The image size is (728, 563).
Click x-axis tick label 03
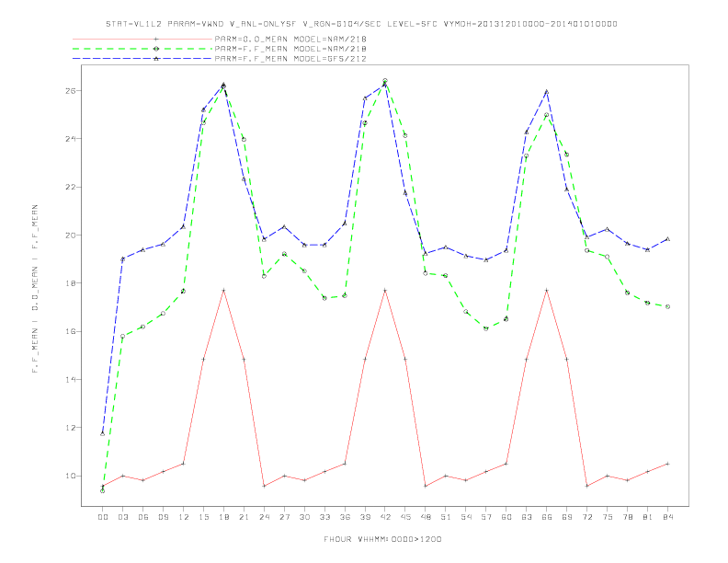tap(122, 517)
